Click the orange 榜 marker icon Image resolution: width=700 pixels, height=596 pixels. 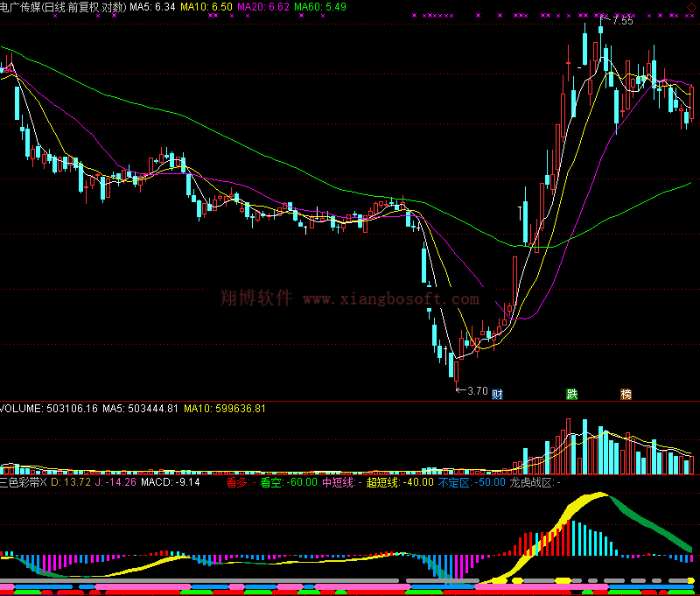(626, 394)
